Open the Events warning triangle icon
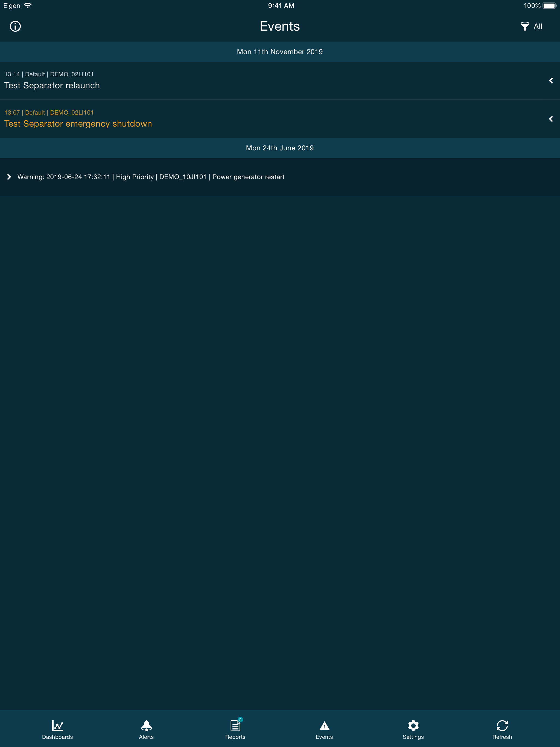 pyautogui.click(x=324, y=726)
